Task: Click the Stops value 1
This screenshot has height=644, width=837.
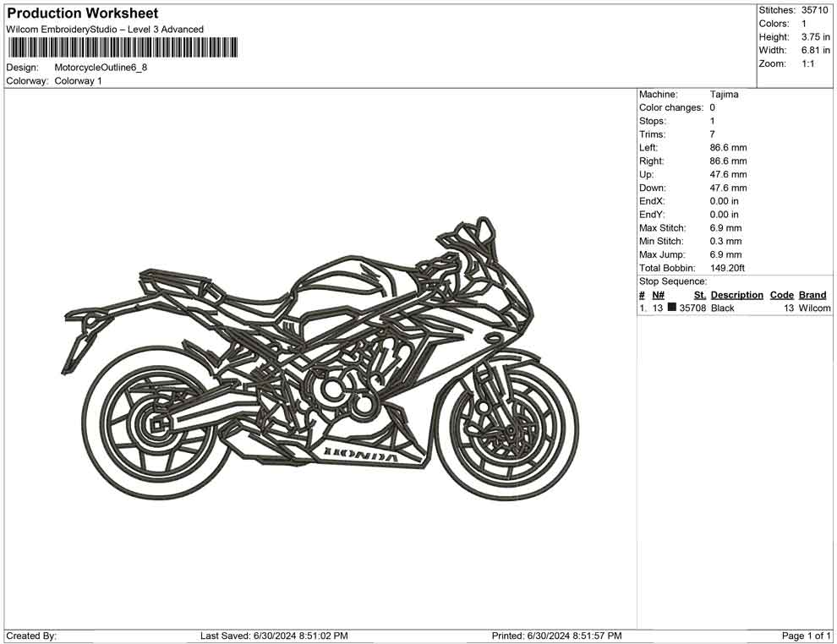Action: click(x=712, y=121)
